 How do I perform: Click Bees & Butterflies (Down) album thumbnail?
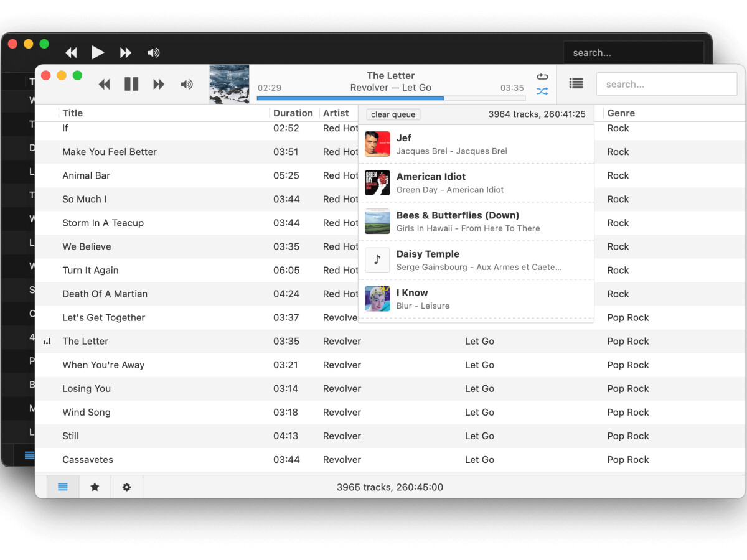tap(377, 222)
